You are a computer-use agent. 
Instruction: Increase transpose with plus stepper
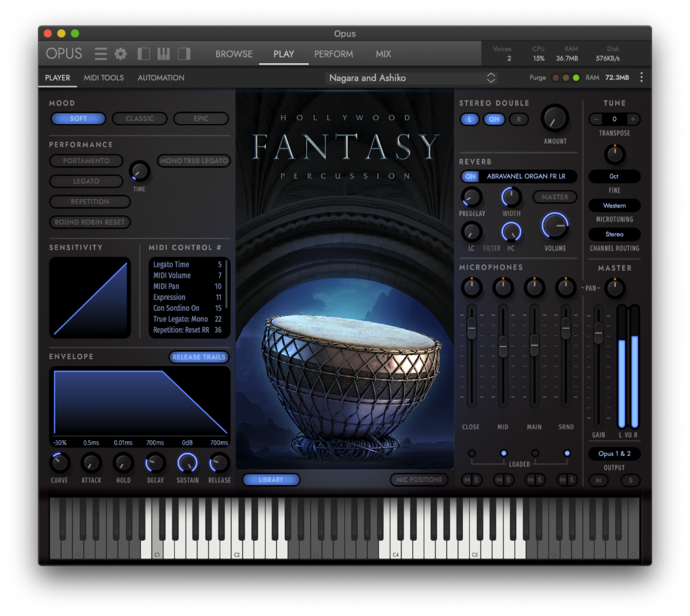pos(633,119)
